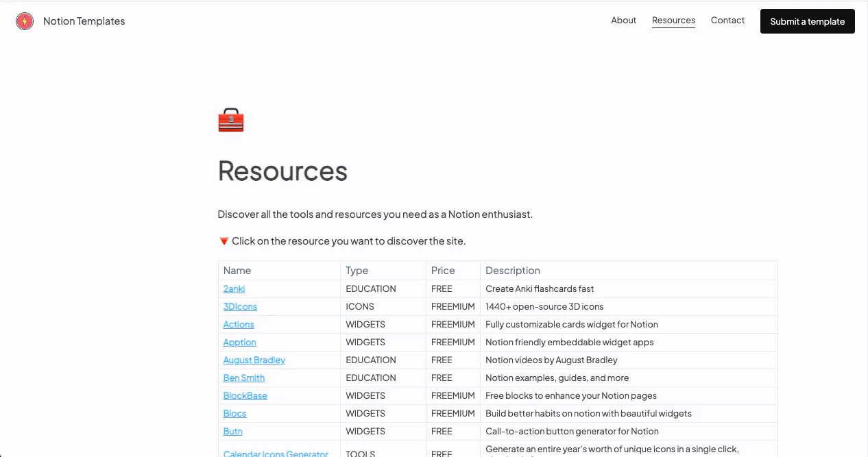The image size is (868, 457).
Task: Click the Notion Templates site title
Action: pyautogui.click(x=84, y=21)
